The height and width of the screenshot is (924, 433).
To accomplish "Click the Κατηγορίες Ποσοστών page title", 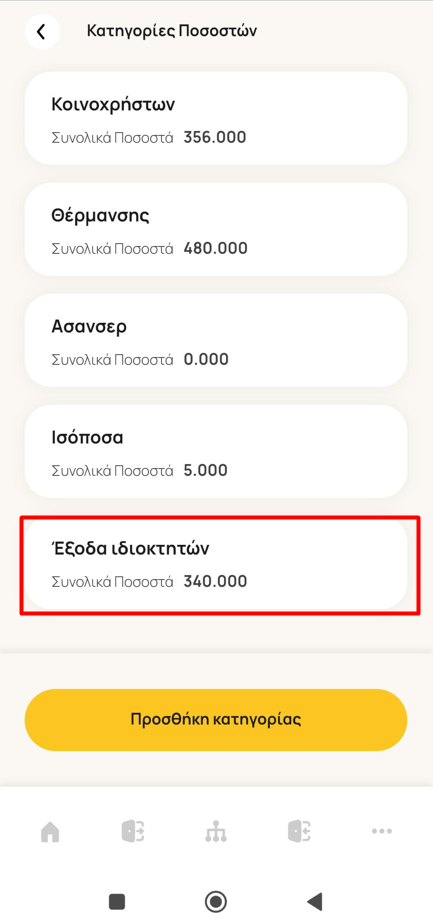I will click(172, 31).
